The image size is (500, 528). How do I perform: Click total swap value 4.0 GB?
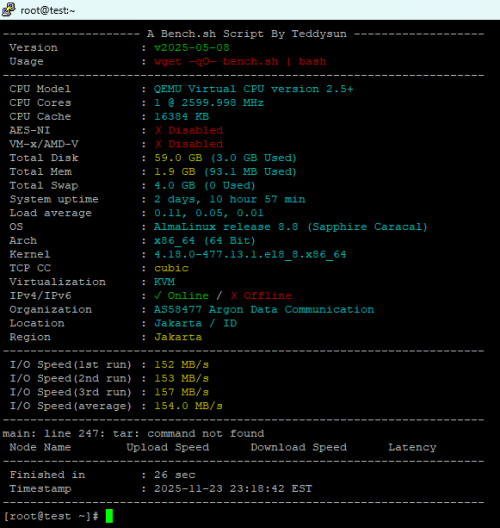pyautogui.click(x=175, y=186)
